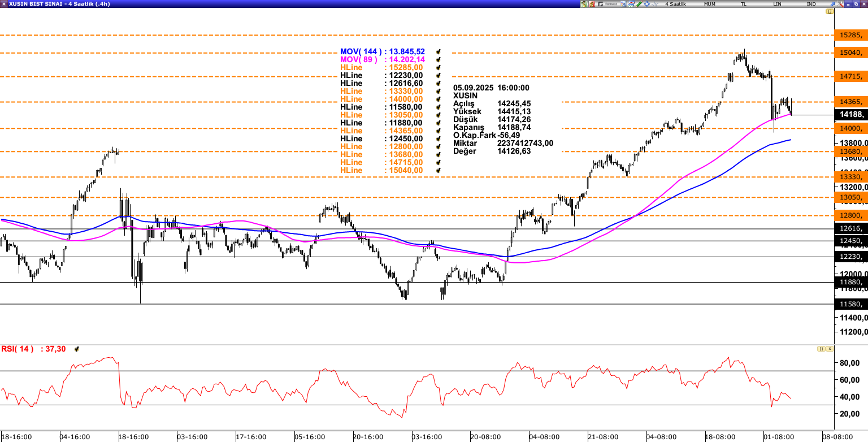The width and height of the screenshot is (868, 442).
Task: Click the first yellow toolbar icon at left
Action: (584, 4)
